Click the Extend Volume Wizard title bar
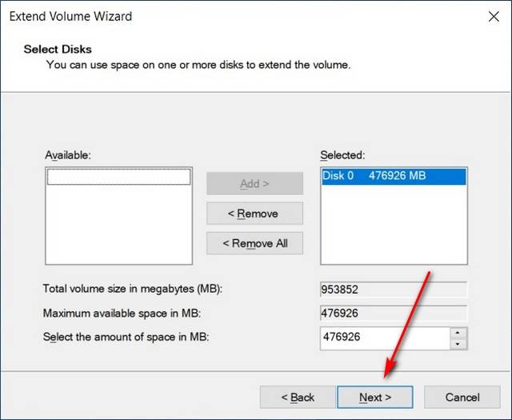Viewport: 512px width, 420px height. pos(240,16)
